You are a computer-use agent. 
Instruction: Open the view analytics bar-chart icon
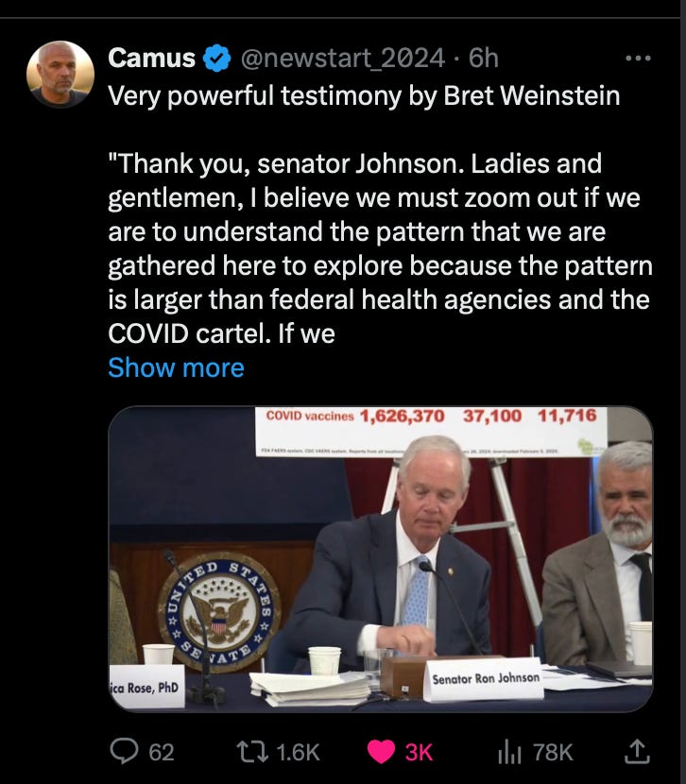coord(509,752)
